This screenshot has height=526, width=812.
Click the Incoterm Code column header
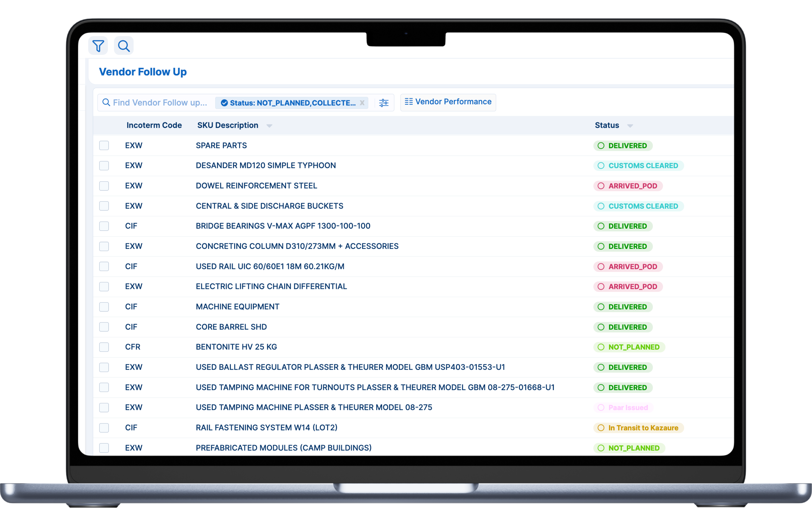[x=154, y=125]
